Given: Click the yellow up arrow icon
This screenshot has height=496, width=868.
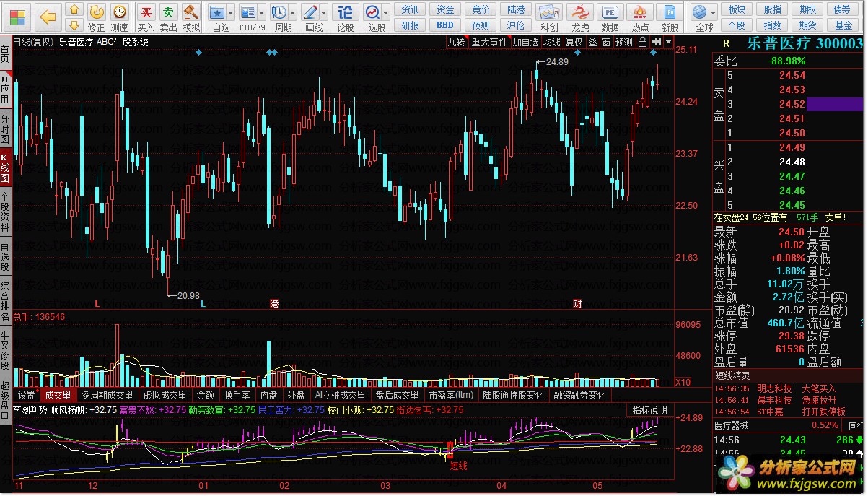Looking at the screenshot, I should [74, 10].
